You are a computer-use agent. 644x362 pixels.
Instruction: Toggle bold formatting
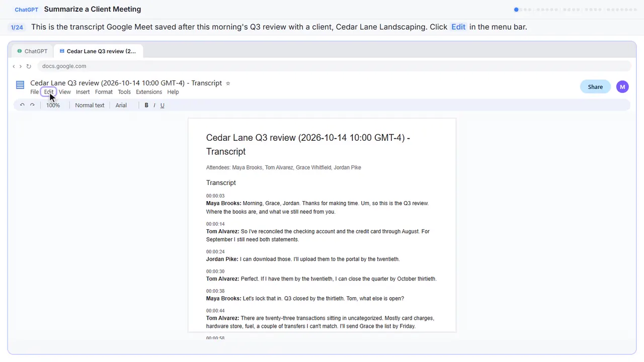coord(146,105)
